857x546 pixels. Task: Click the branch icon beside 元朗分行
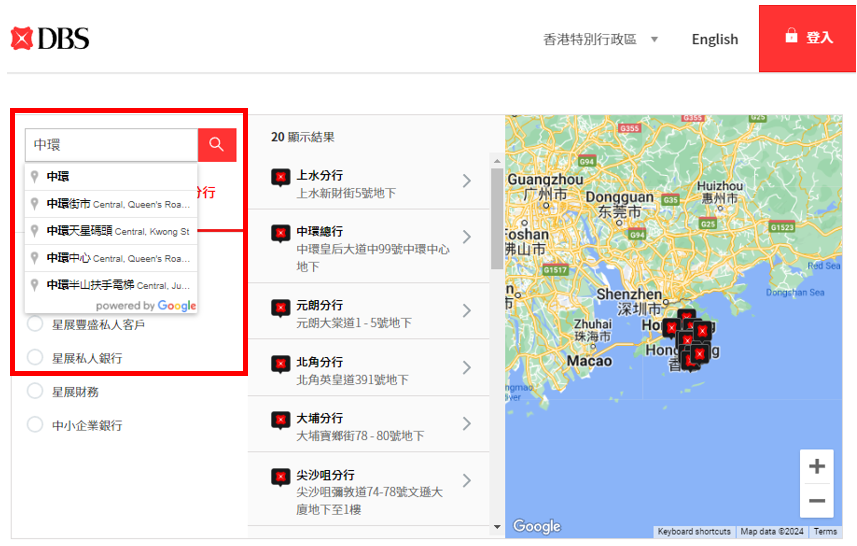(x=281, y=306)
